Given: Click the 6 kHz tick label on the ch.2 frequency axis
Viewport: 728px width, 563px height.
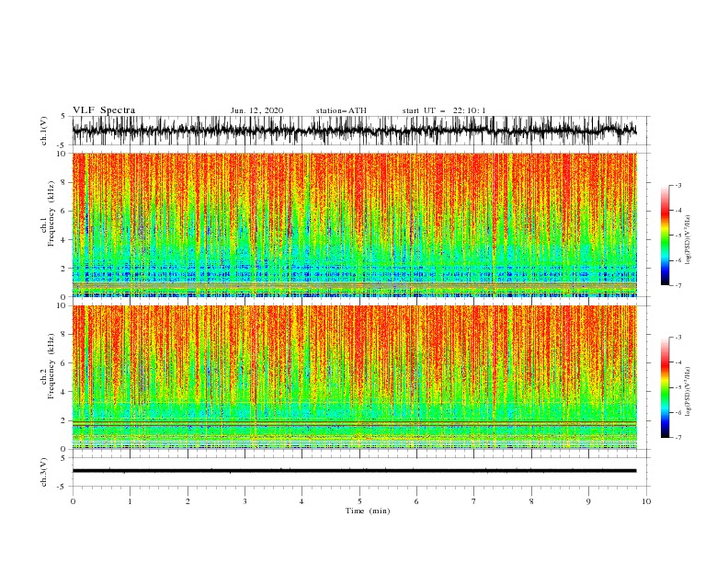Looking at the screenshot, I should pos(65,363).
